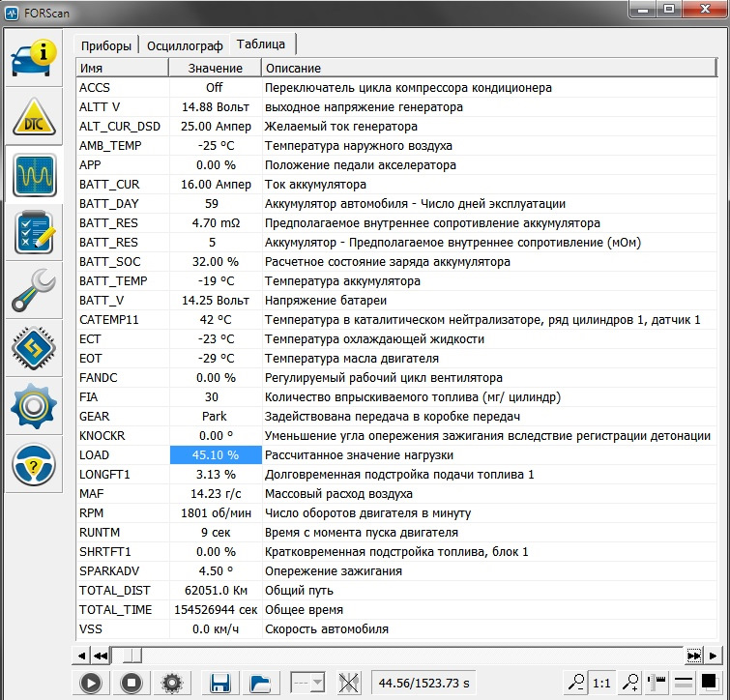Screen dimensions: 730x700
Task: Click TOTAL_TIME value 154526944 сек
Action: pos(216,610)
